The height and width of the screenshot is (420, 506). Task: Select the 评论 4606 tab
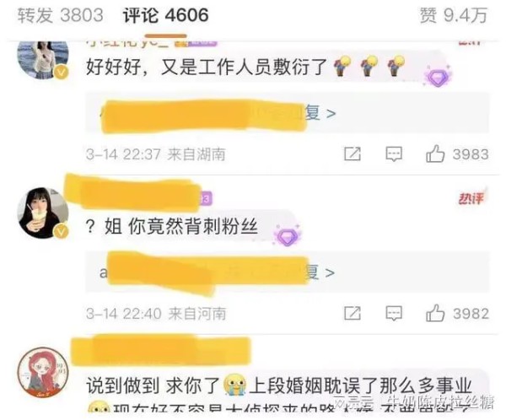[x=165, y=15]
